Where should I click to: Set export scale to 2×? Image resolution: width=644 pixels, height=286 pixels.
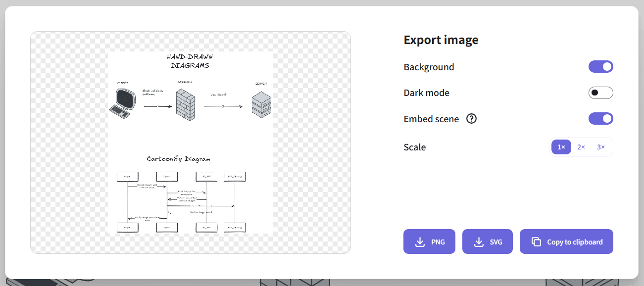(x=581, y=147)
